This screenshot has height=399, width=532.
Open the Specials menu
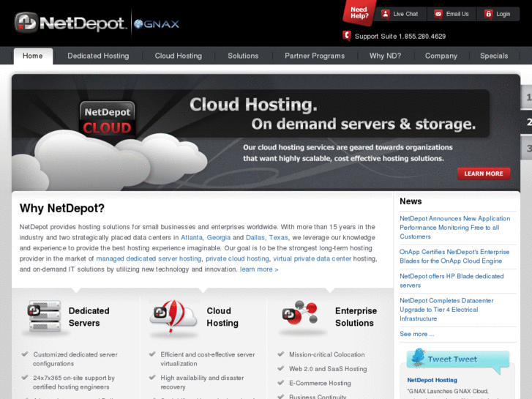[x=494, y=56]
